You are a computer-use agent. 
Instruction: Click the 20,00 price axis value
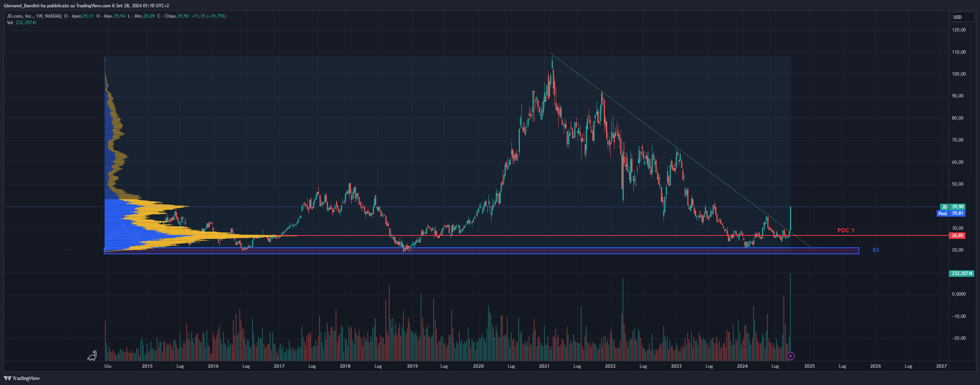tap(958, 250)
